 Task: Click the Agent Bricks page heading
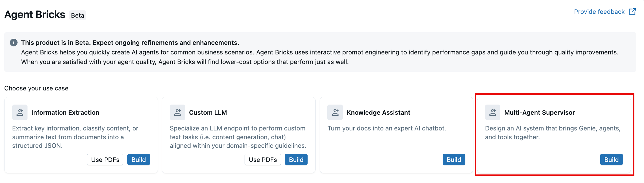click(x=35, y=15)
